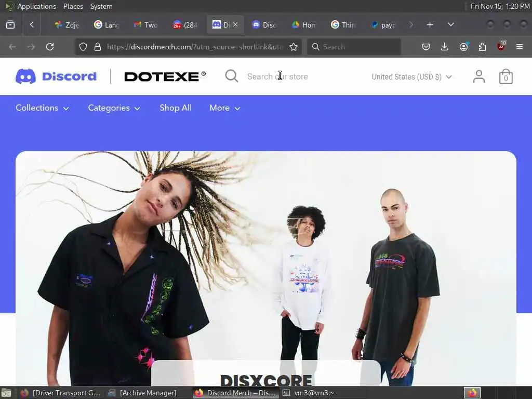Click the Firefox back arrow button
The width and height of the screenshot is (532, 399).
(x=12, y=47)
